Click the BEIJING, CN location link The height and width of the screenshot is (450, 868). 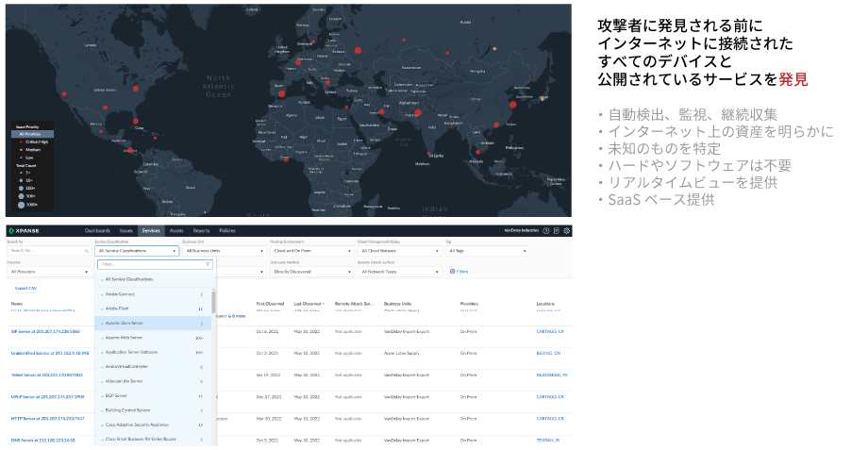pyautogui.click(x=548, y=353)
